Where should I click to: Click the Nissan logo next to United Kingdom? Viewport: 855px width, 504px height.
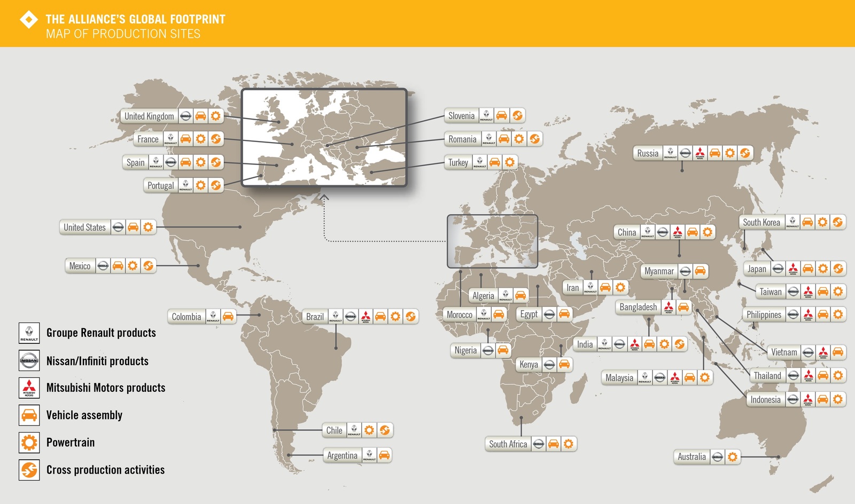click(185, 116)
